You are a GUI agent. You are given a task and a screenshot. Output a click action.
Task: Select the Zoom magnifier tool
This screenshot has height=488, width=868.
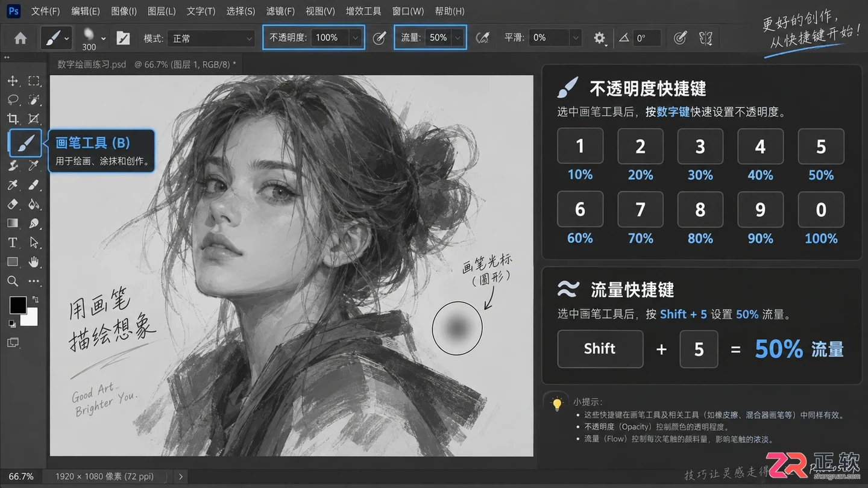13,281
